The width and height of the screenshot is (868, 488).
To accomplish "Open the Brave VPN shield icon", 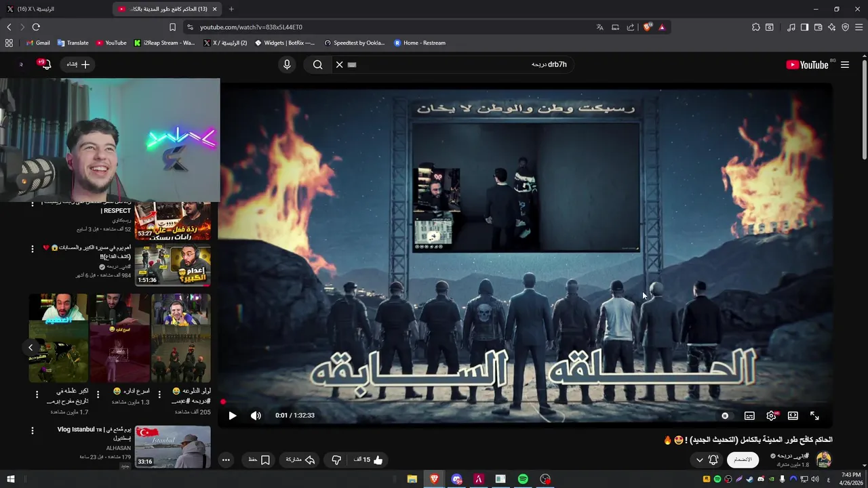I will (x=845, y=27).
